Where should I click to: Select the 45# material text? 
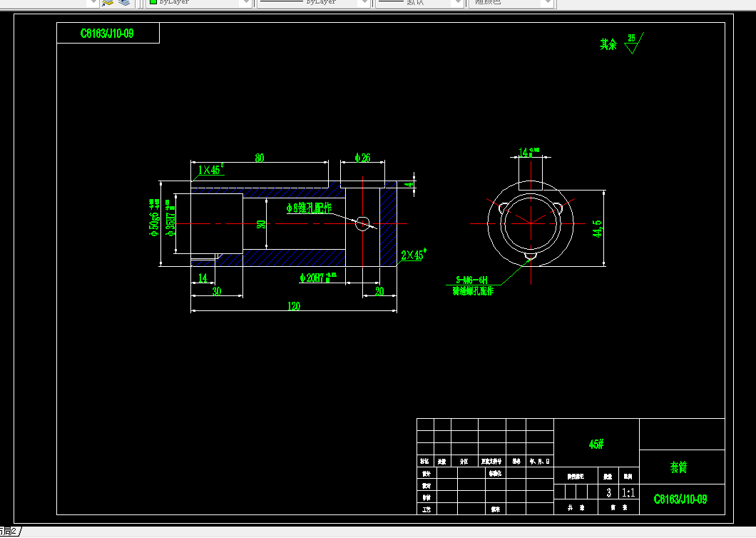[596, 444]
